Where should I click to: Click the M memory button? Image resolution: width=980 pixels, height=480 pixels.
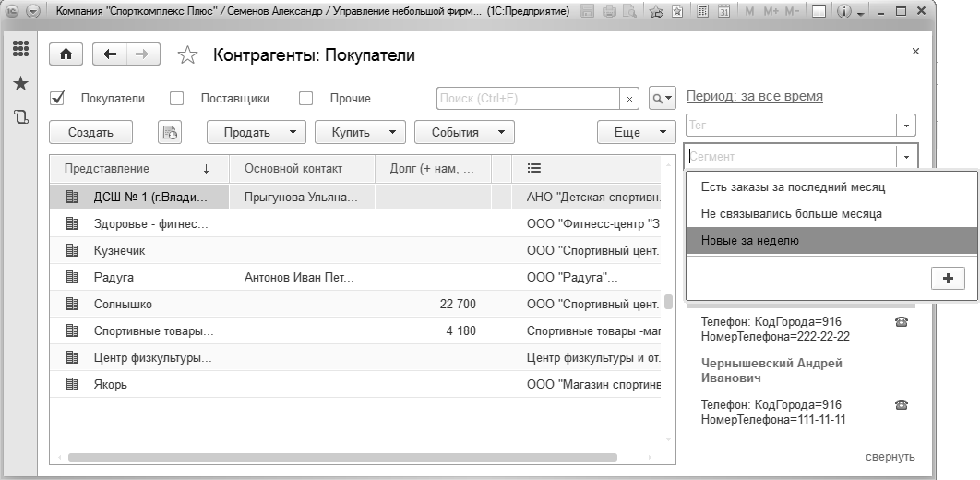[x=750, y=11]
